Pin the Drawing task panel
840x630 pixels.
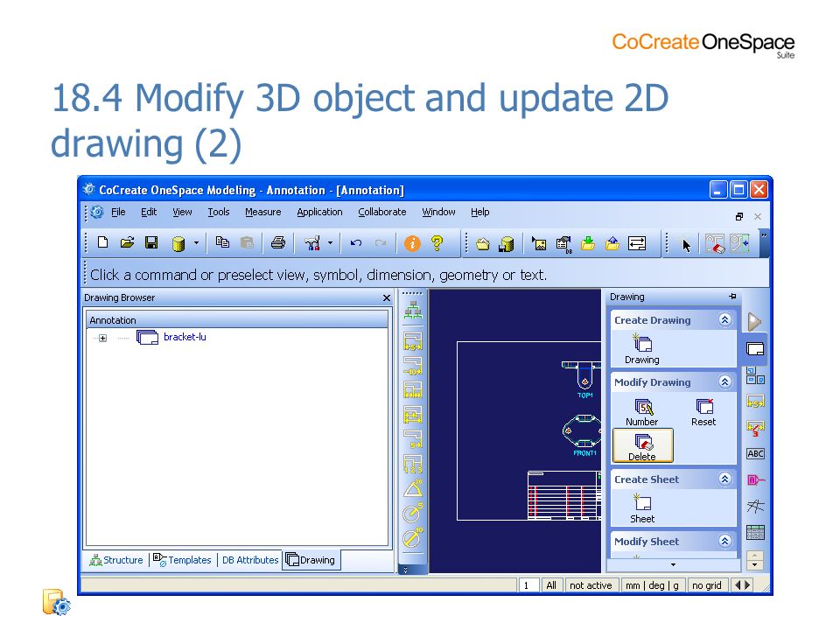(732, 297)
